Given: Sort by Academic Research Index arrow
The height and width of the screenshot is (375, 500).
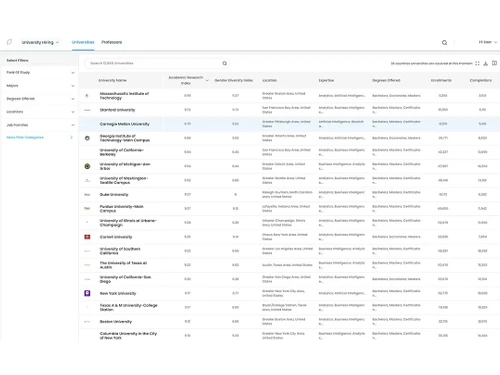Looking at the screenshot, I should tap(207, 80).
